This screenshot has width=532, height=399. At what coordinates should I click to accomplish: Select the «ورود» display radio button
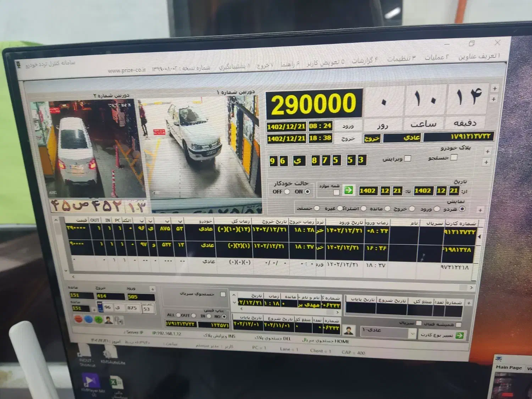437,209
